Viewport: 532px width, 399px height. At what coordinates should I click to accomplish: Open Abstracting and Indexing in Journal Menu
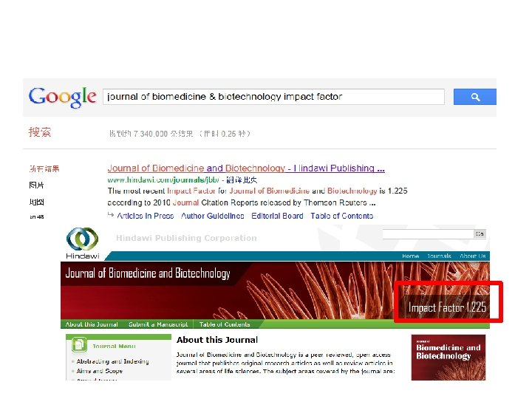point(112,361)
